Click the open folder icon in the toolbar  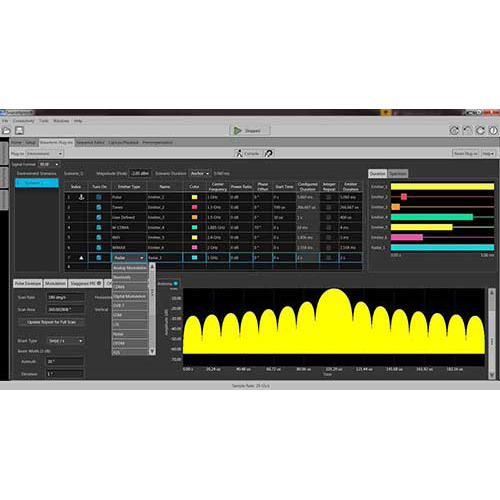tap(6, 130)
